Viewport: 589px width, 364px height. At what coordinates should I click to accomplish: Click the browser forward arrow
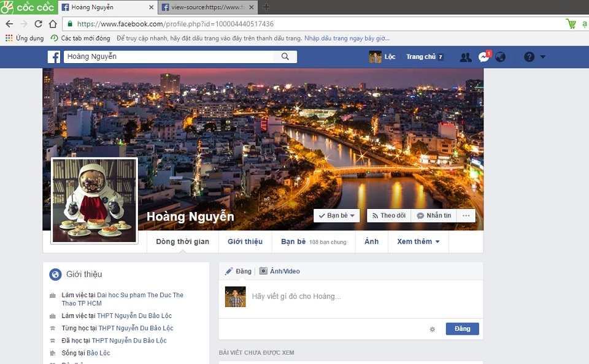tap(24, 24)
